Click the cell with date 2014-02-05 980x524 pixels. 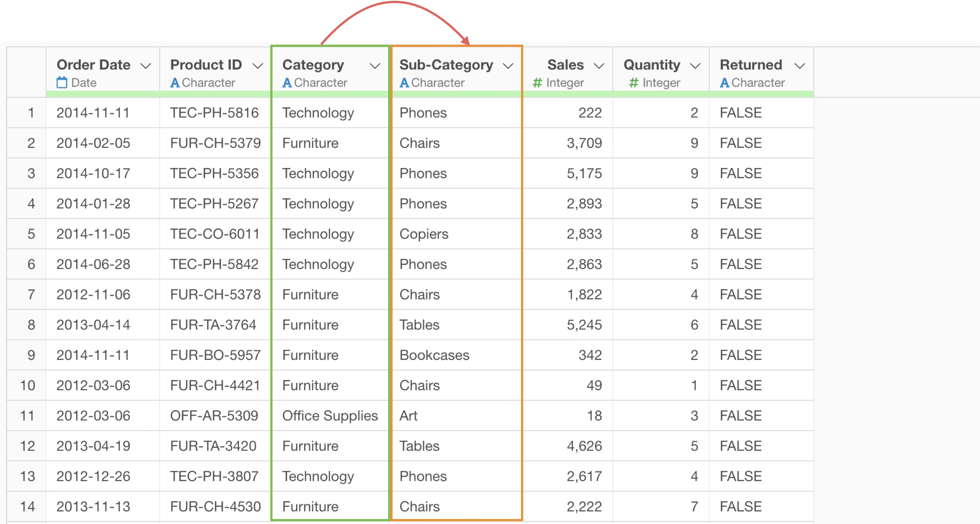click(103, 143)
